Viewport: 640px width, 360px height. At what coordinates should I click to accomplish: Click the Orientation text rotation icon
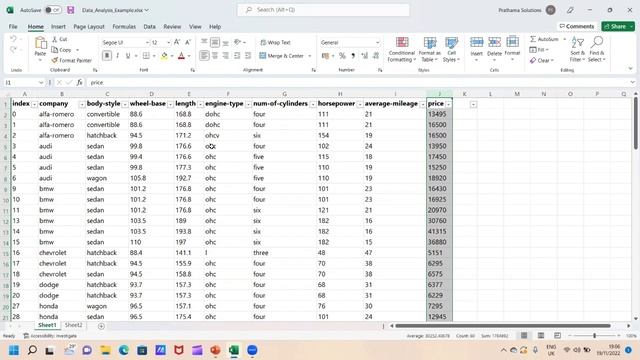pyautogui.click(x=238, y=42)
